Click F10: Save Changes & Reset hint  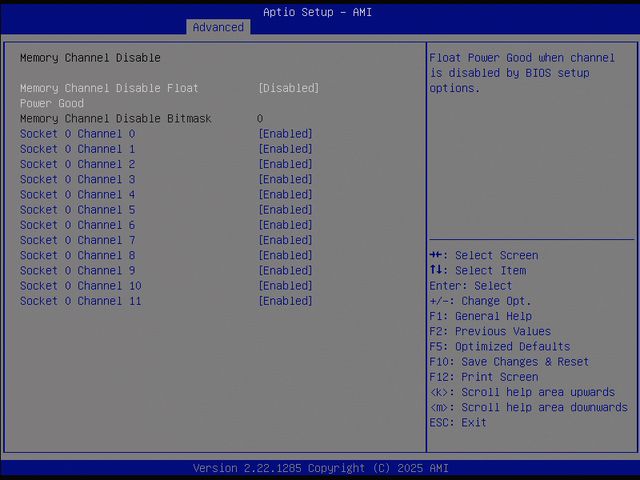point(509,362)
